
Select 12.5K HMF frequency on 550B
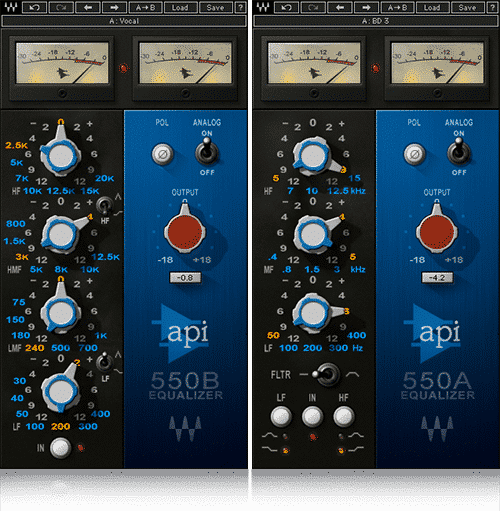105,257
